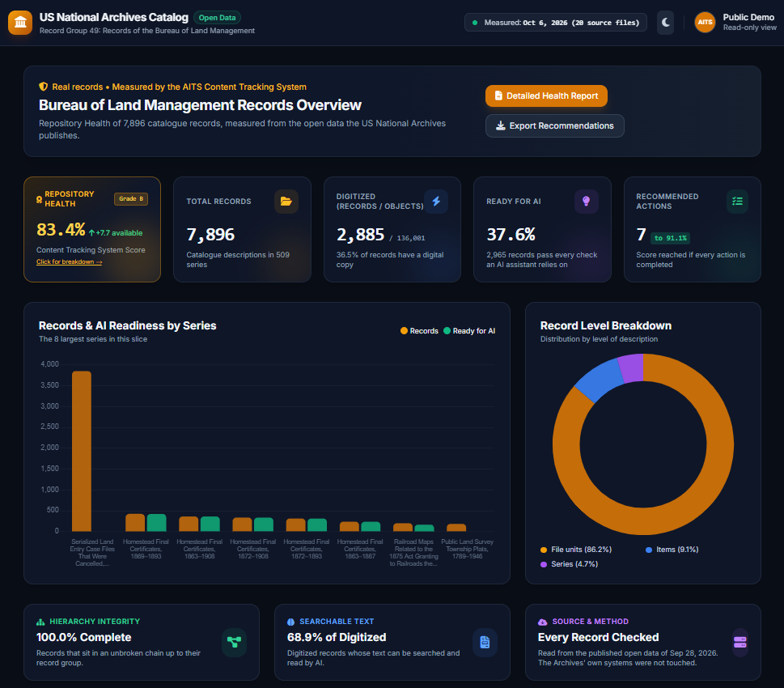The width and height of the screenshot is (784, 688).
Task: Open the AITS user avatar
Action: point(705,23)
